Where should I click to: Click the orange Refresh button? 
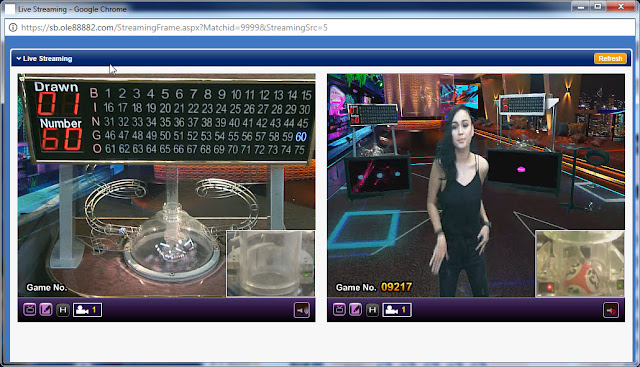pos(610,58)
